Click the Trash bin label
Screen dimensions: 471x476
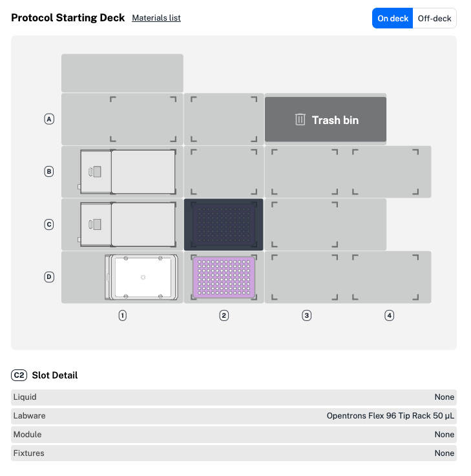coord(335,120)
